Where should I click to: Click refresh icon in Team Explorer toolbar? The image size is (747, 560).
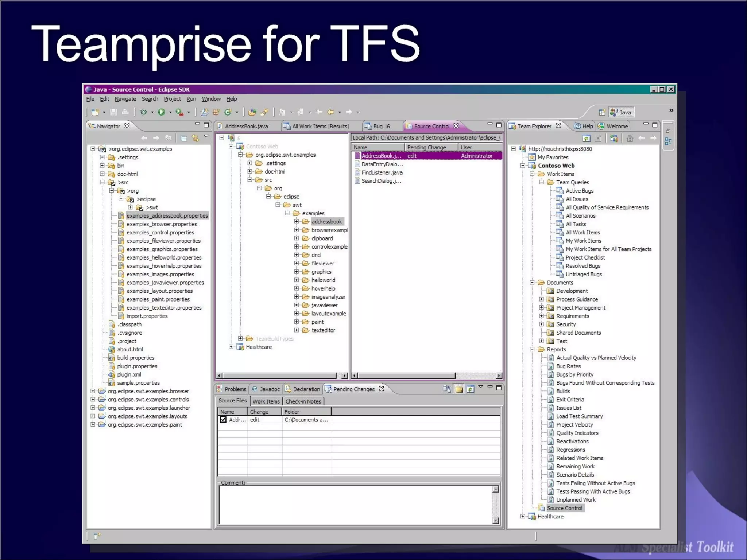pyautogui.click(x=586, y=139)
